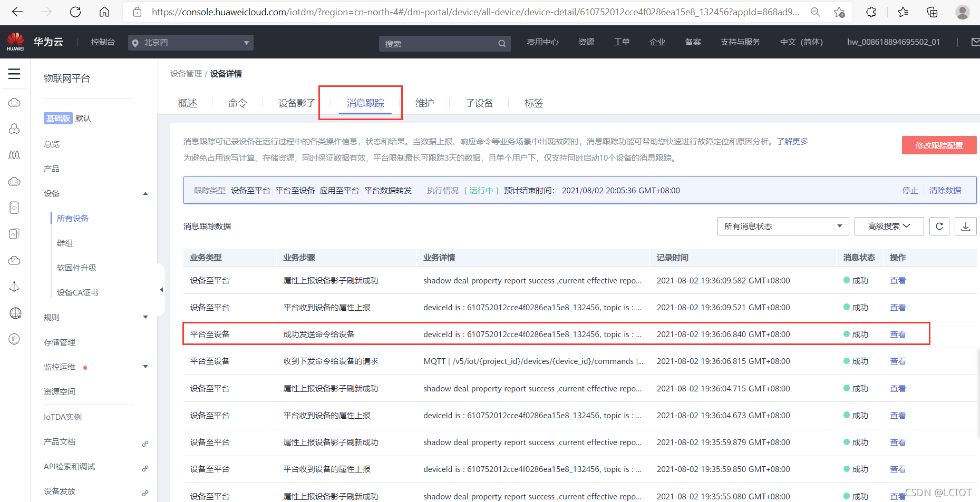Open 资源 in top navigation

(x=586, y=42)
